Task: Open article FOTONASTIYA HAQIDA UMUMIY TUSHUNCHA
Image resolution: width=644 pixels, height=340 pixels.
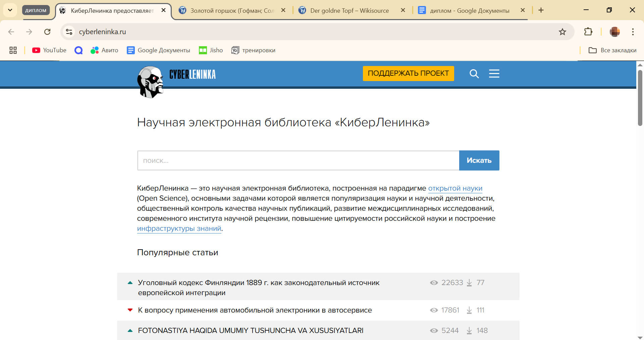Action: [x=251, y=330]
